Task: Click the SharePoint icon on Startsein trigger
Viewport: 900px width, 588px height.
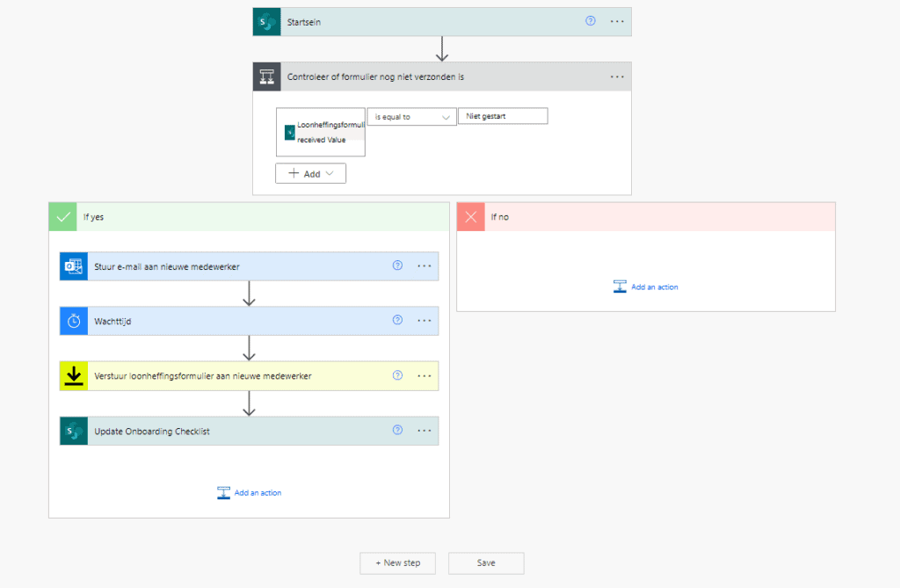Action: (x=266, y=22)
